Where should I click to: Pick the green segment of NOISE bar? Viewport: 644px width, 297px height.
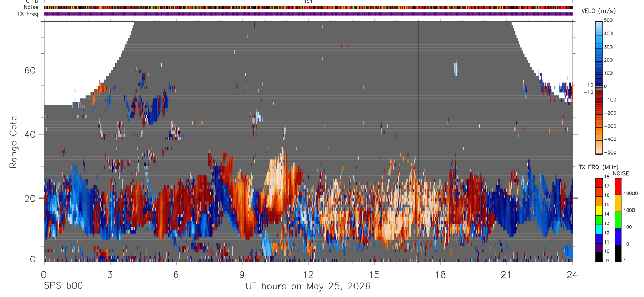coord(619,220)
